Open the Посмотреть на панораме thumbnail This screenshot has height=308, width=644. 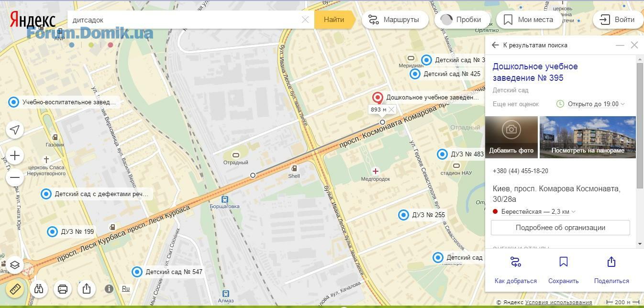tap(588, 137)
